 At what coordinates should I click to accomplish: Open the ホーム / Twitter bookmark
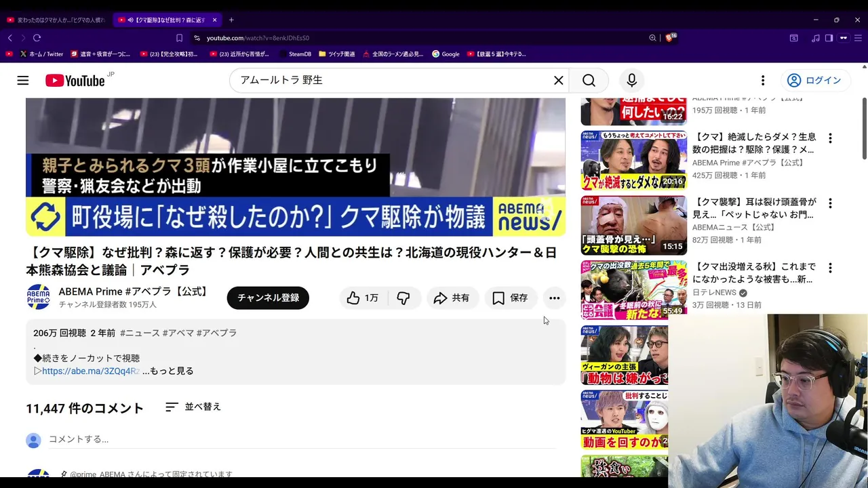coord(41,54)
